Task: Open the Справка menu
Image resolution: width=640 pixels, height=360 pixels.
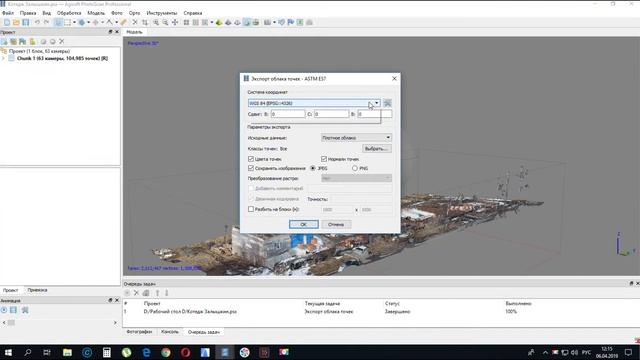Action: tap(193, 13)
